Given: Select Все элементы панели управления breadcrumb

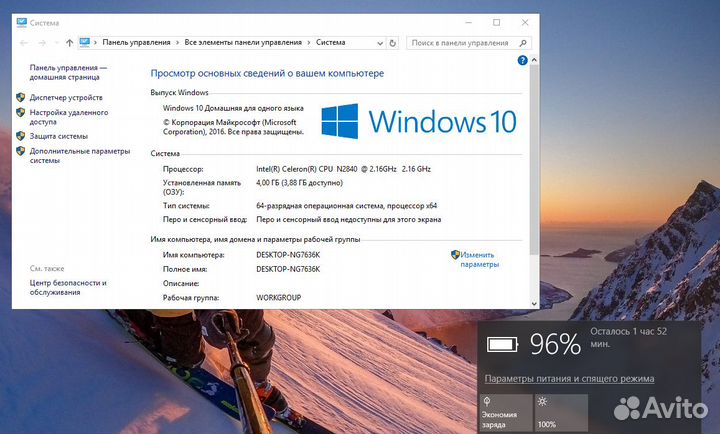Looking at the screenshot, I should [243, 42].
